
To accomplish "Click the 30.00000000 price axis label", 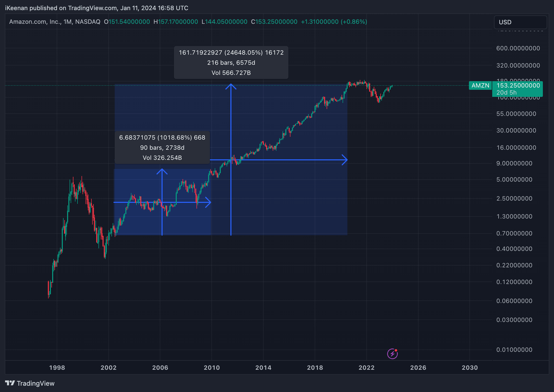I will pos(516,130).
